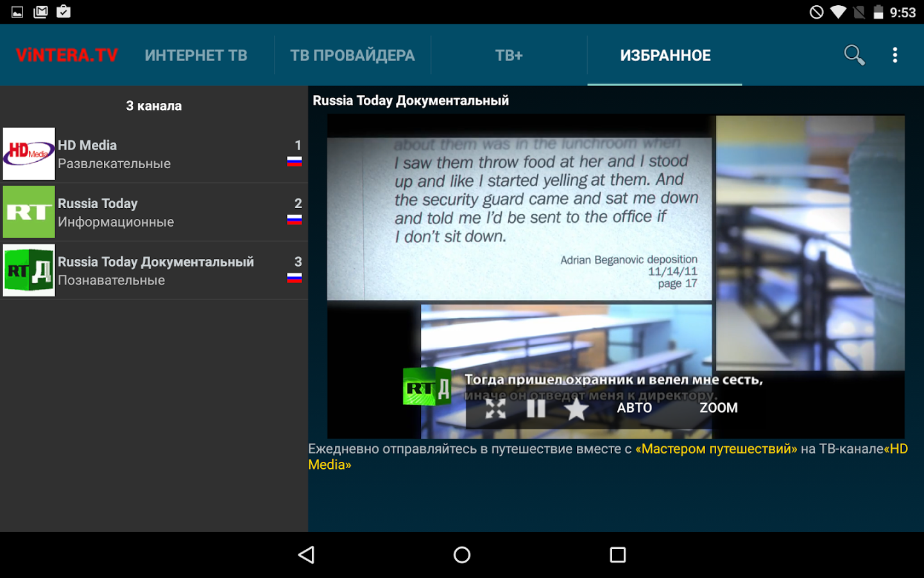
Task: Click the 'Развлекательные' category label
Action: pyautogui.click(x=114, y=164)
